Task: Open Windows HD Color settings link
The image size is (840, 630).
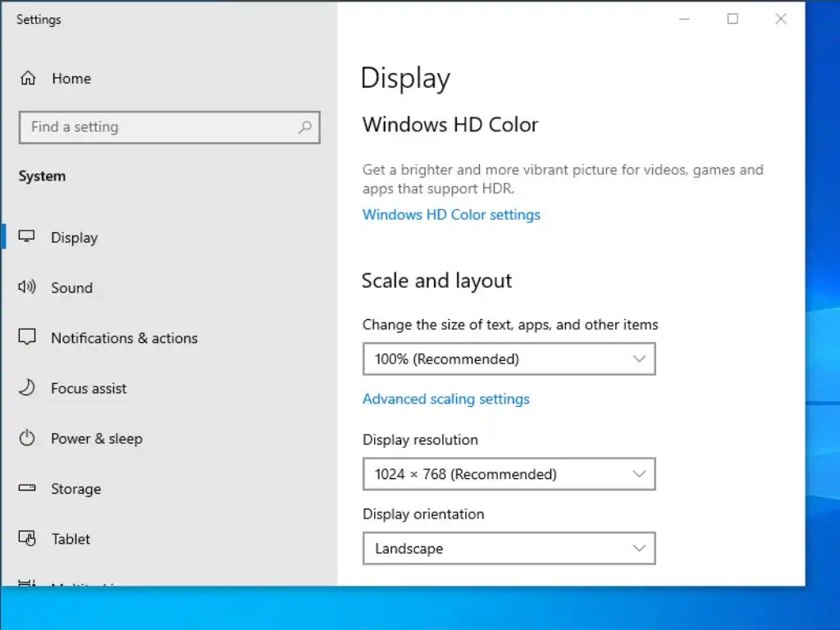Action: [451, 215]
